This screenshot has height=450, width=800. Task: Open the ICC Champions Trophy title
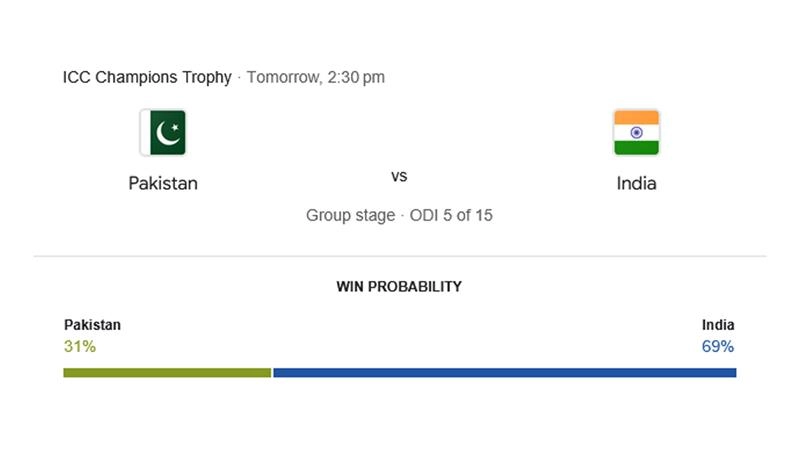(146, 77)
